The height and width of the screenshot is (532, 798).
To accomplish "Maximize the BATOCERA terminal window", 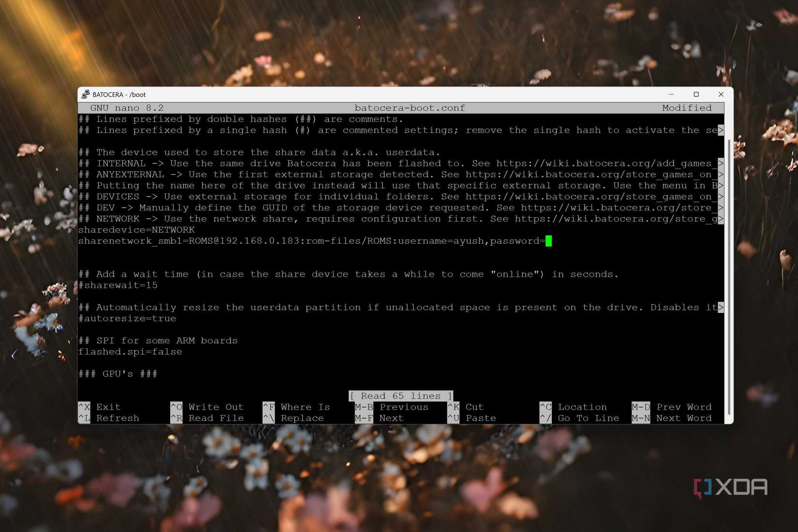I will (696, 94).
